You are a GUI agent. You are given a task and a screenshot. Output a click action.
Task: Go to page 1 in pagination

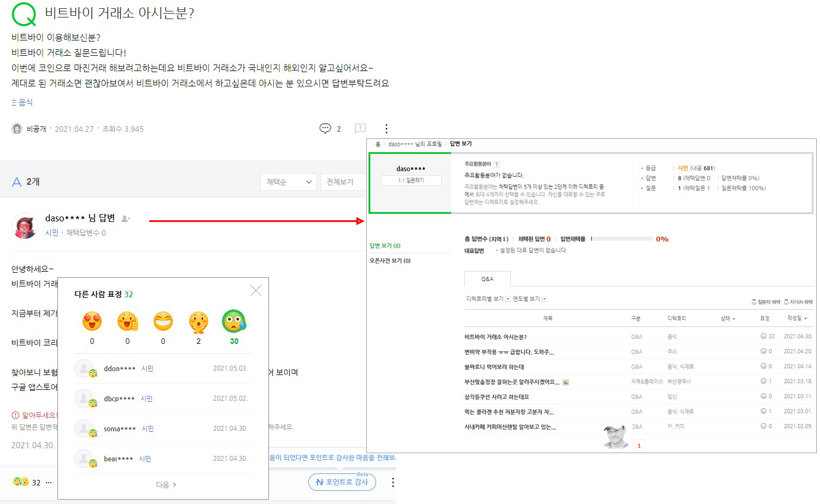639,446
